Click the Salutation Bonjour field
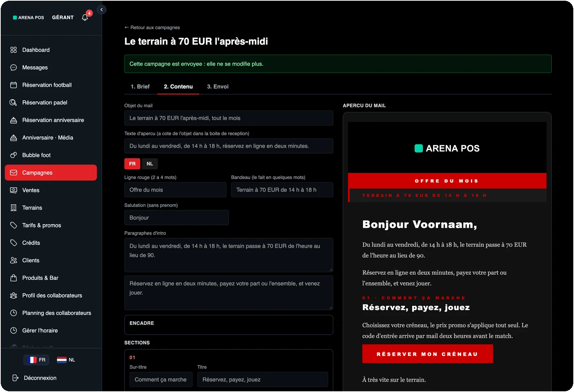 coord(177,218)
